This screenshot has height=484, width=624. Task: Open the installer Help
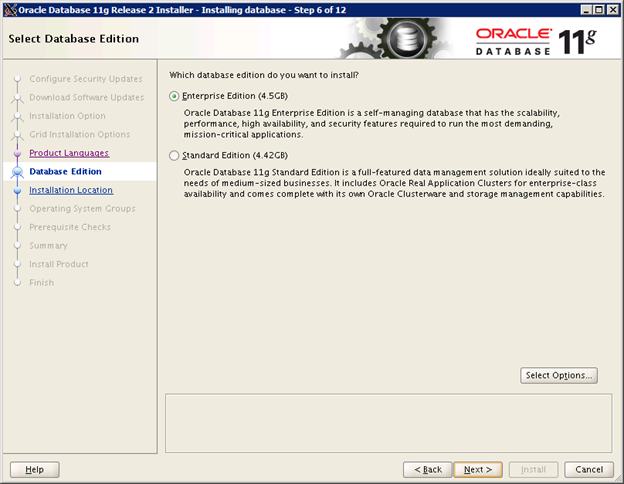pos(35,470)
